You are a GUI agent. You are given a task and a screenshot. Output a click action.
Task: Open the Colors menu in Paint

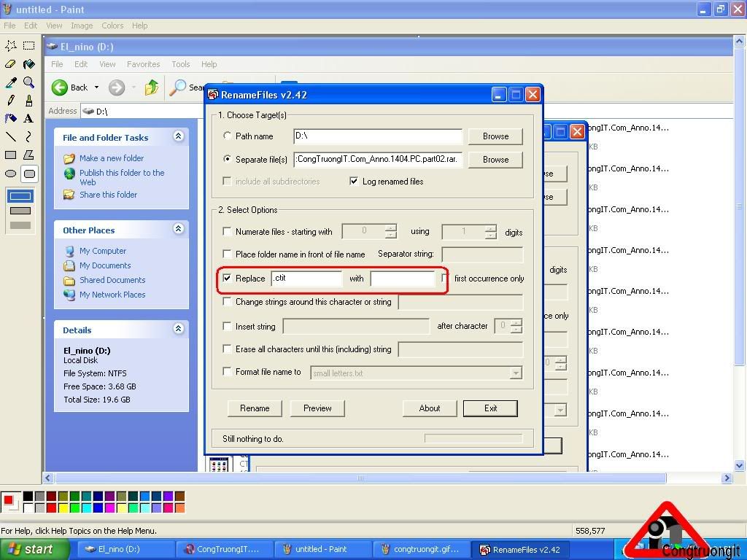click(x=112, y=26)
